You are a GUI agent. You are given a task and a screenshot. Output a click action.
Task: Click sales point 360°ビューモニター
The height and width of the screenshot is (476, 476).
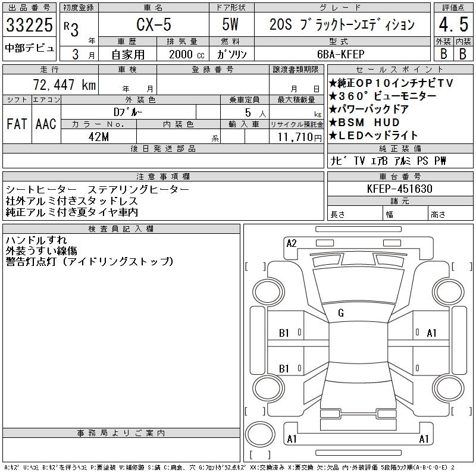(383, 96)
